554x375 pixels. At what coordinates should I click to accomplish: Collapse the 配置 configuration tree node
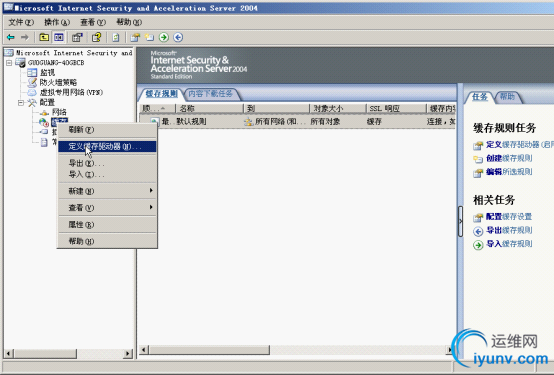click(21, 102)
